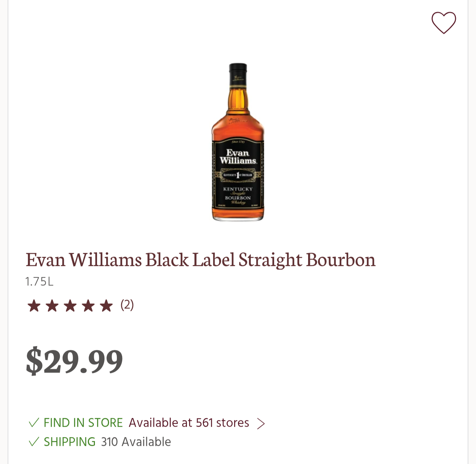This screenshot has width=476, height=464.
Task: Click the black cap of the bottle image
Action: click(238, 74)
